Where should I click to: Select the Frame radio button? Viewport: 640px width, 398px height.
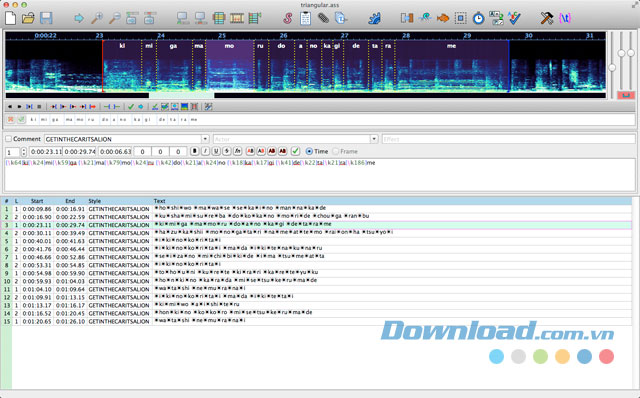(336, 151)
